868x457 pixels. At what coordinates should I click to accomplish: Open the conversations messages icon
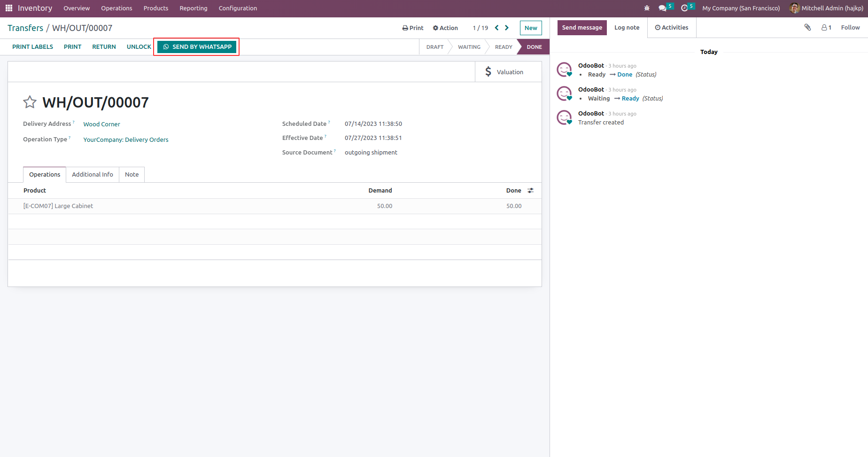663,8
